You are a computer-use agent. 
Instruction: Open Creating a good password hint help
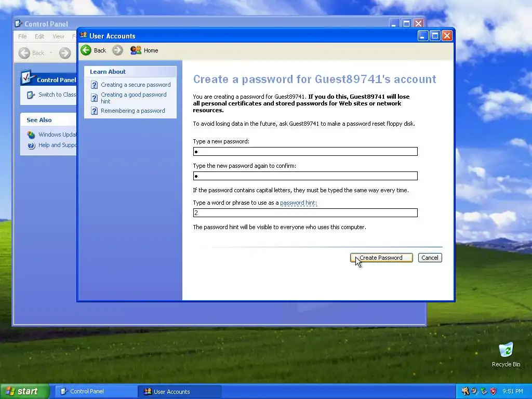(x=134, y=98)
